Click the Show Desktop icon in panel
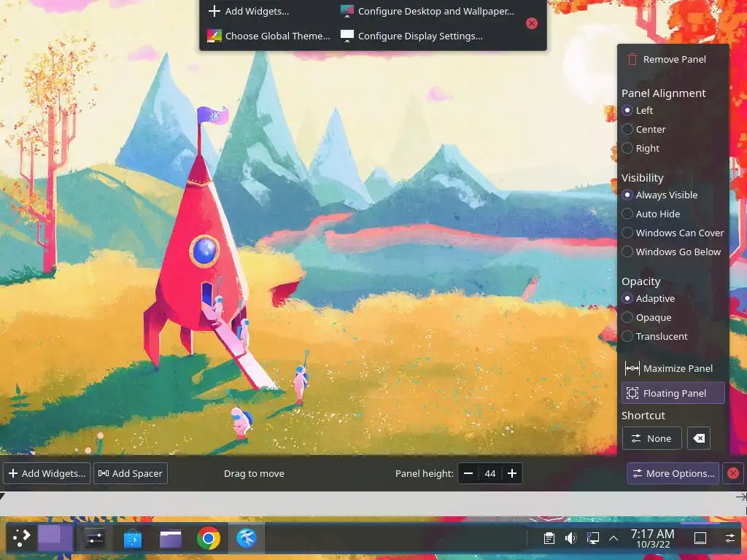Screen dimensions: 747x560 (700, 538)
